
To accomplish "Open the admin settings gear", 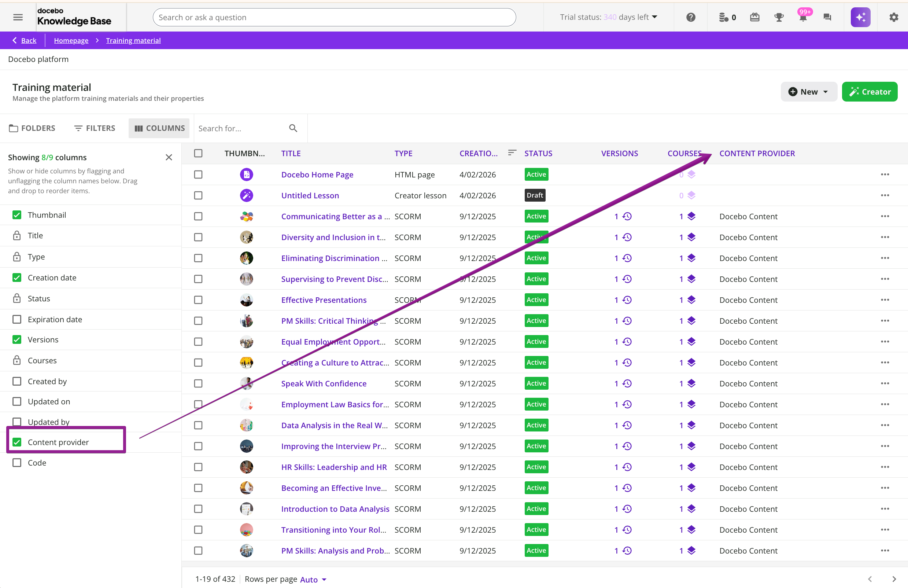I will (893, 17).
